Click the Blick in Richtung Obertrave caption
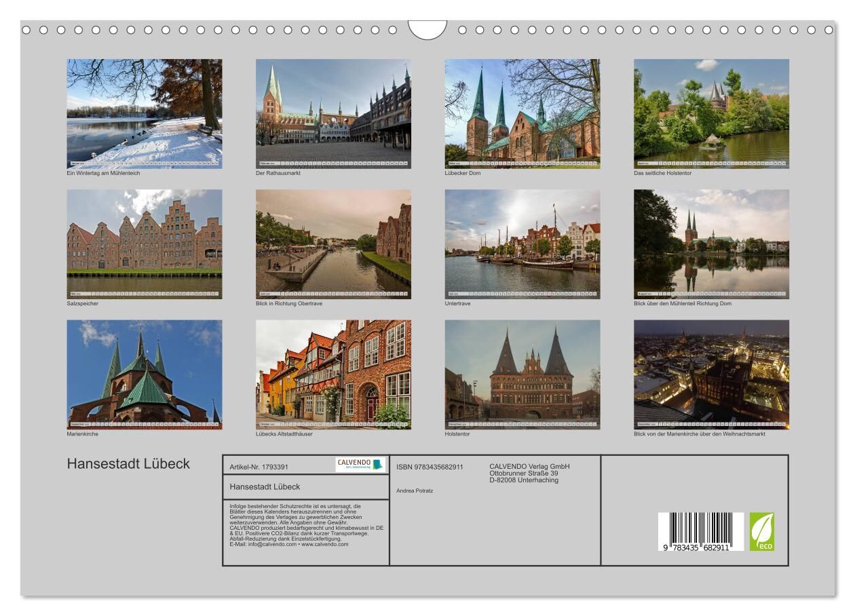855x616 pixels. coord(289,304)
